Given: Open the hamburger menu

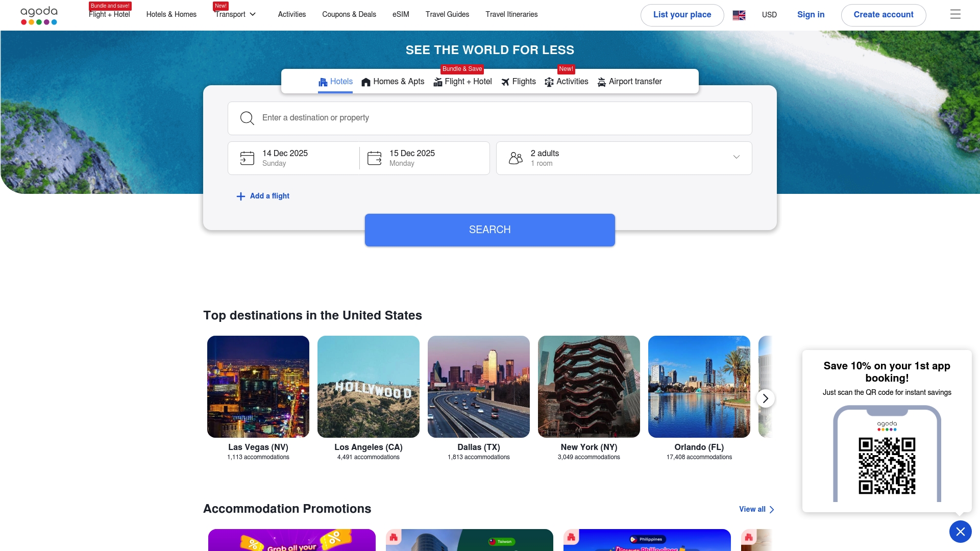Looking at the screenshot, I should (x=955, y=14).
